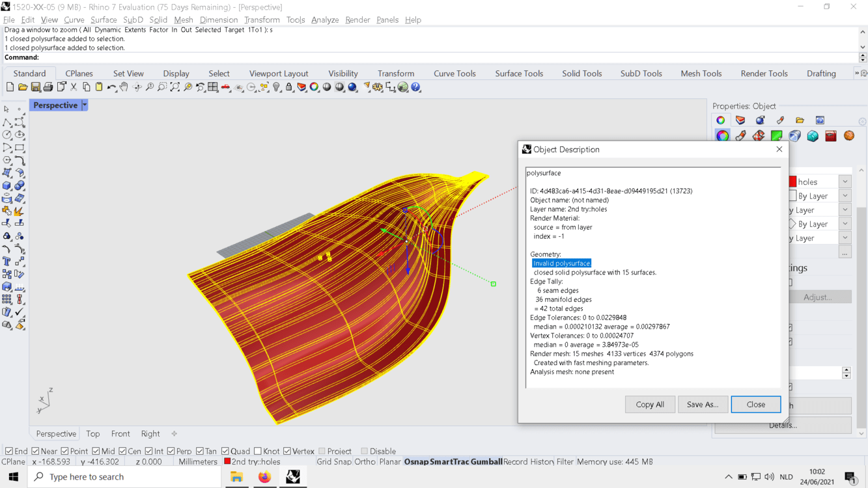Toggle the Near osnap checkbox

tap(36, 451)
